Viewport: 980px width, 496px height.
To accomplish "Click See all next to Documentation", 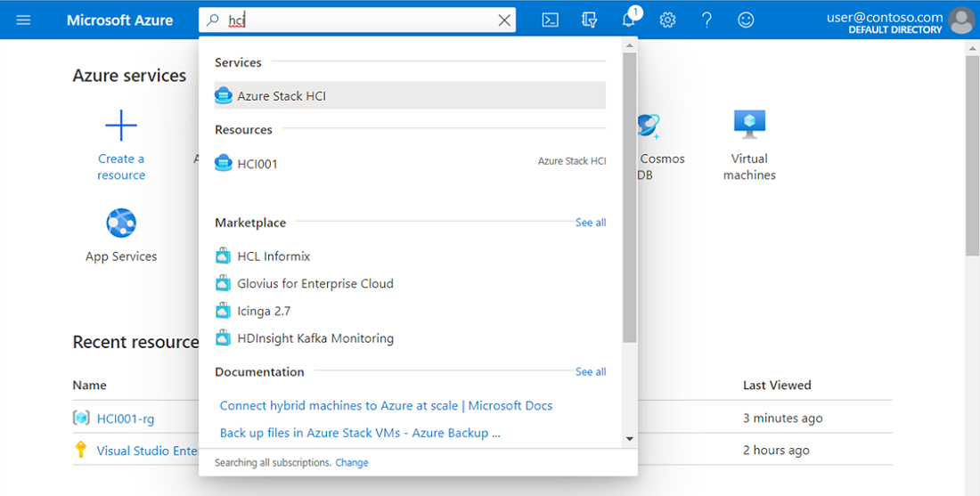I will point(590,371).
